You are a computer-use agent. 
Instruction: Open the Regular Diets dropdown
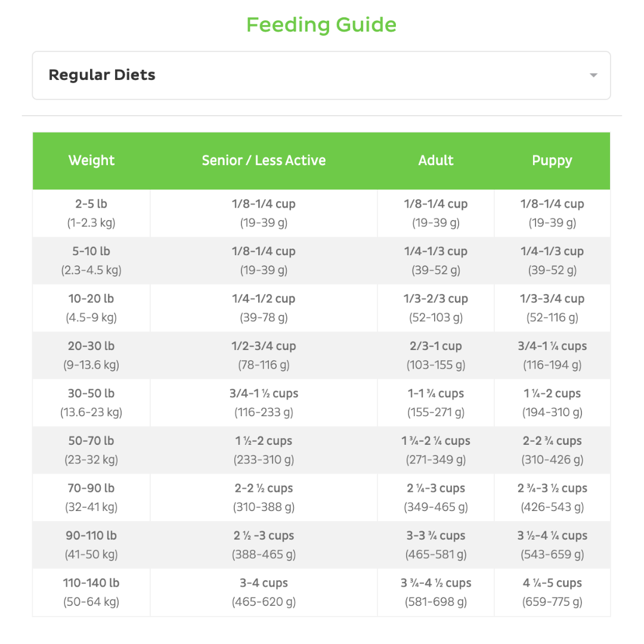pos(321,75)
